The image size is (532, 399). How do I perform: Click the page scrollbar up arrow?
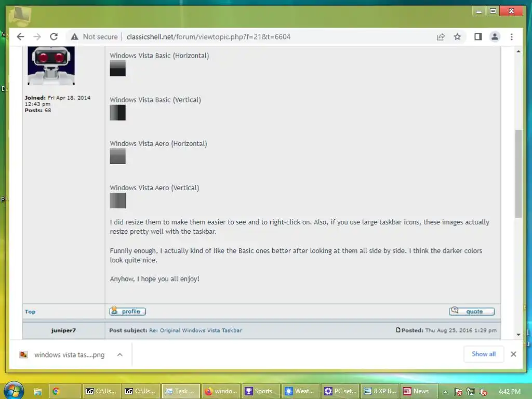click(x=518, y=51)
